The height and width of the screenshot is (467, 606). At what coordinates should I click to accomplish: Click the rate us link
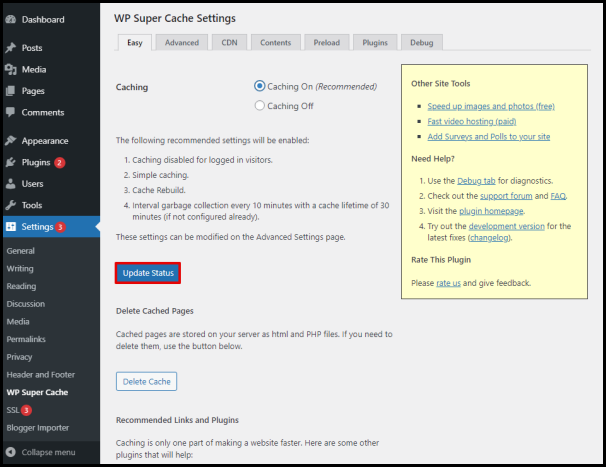(448, 283)
